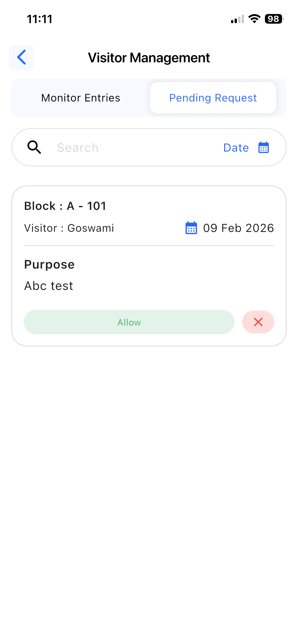
Task: Click the blue Date filter label
Action: [x=236, y=148]
